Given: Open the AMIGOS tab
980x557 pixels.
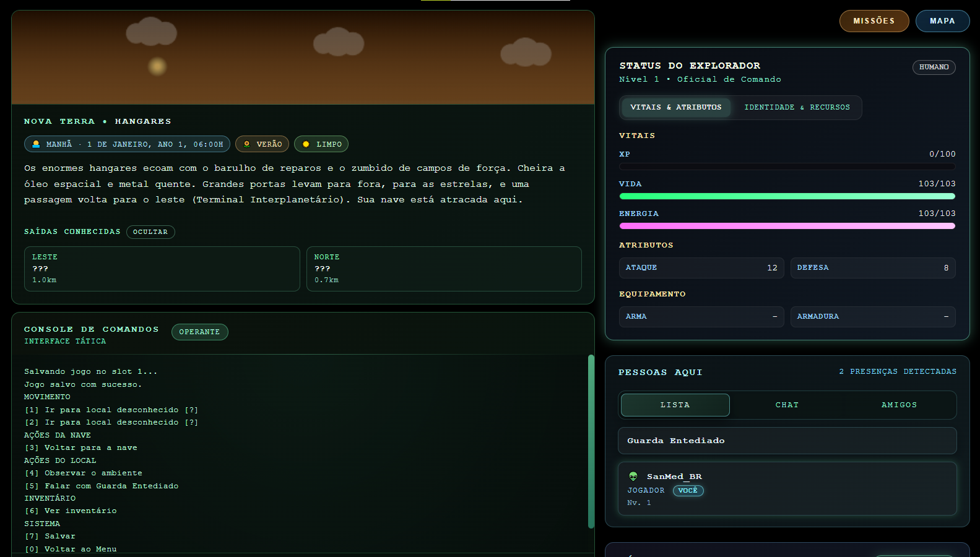Looking at the screenshot, I should [x=899, y=405].
